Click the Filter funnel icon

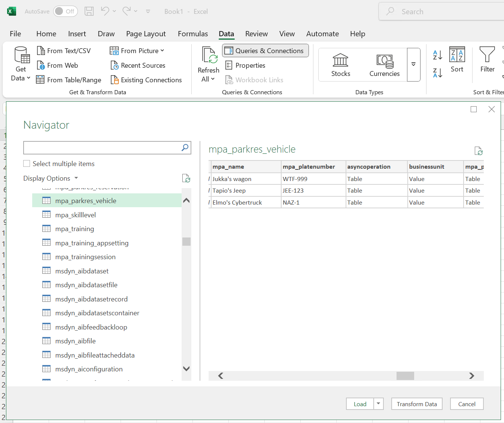coord(487,55)
